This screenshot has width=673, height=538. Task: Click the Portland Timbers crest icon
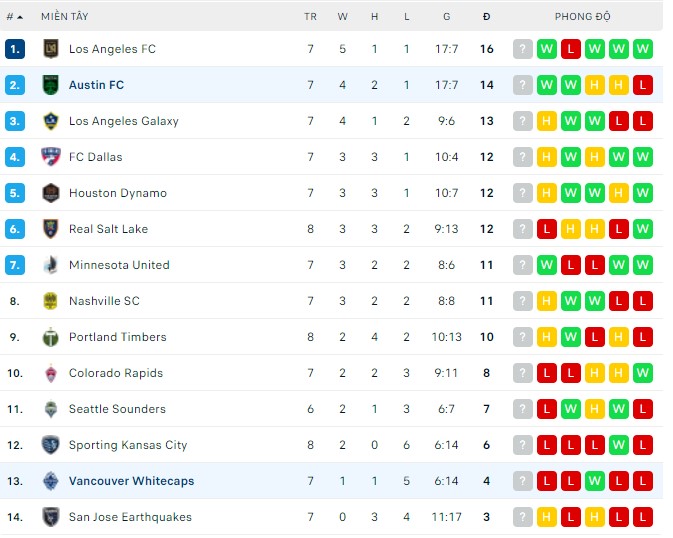(x=51, y=337)
